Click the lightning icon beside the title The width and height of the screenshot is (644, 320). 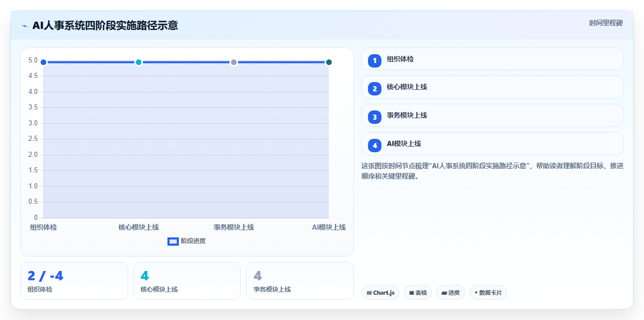point(24,25)
